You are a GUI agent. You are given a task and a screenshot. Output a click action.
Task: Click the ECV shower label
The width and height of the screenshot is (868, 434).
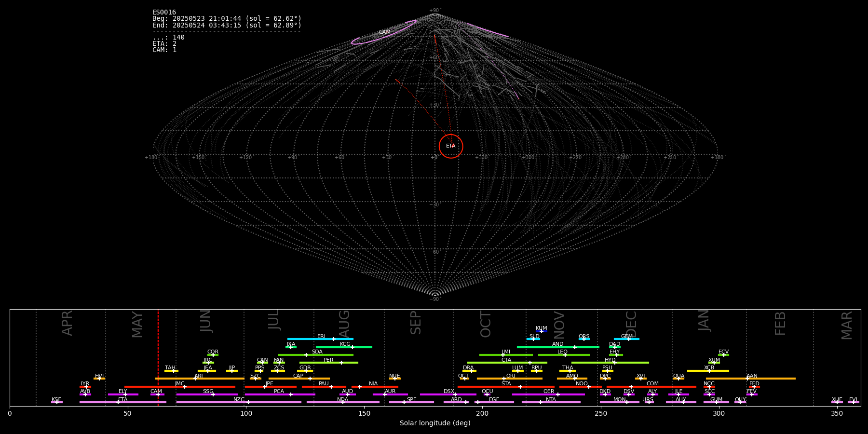723,352
